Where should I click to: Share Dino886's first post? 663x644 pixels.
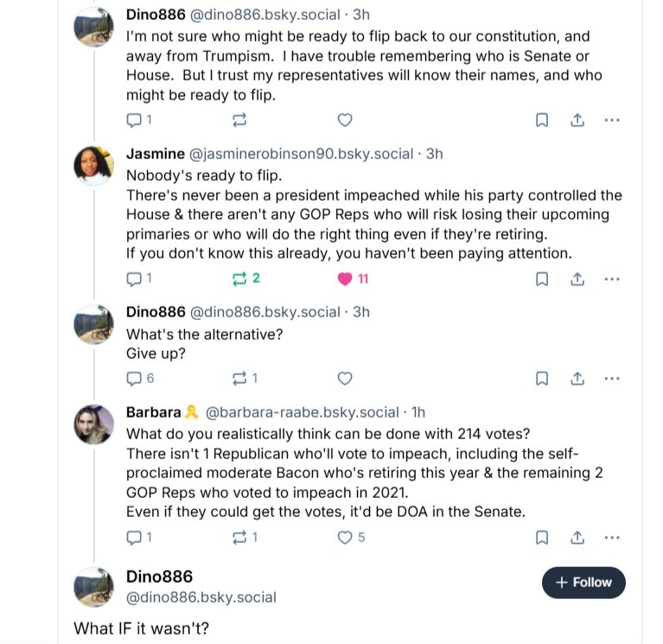[577, 120]
